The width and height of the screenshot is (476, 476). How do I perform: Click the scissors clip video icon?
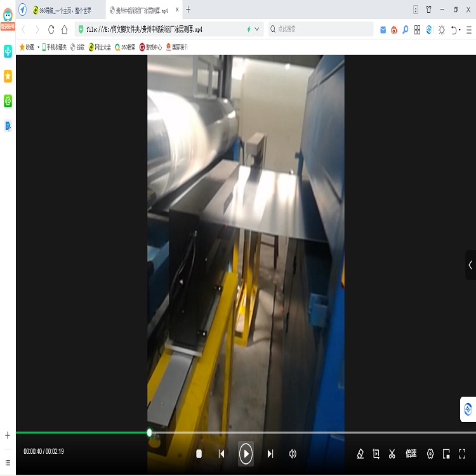(392, 454)
